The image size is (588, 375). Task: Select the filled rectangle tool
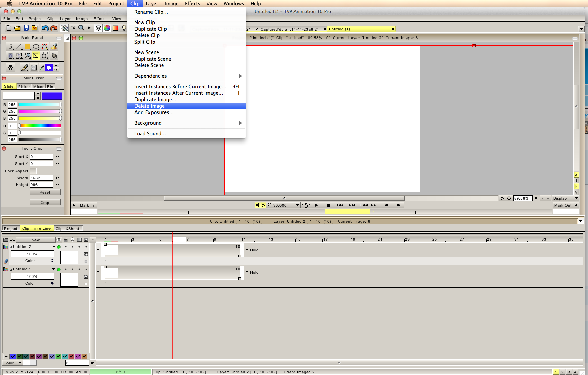click(x=28, y=47)
